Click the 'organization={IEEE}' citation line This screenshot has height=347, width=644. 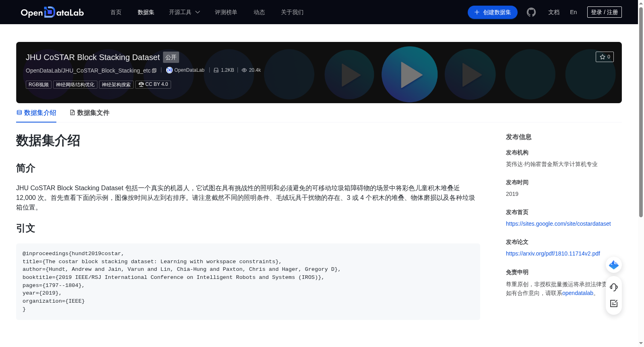point(54,301)
